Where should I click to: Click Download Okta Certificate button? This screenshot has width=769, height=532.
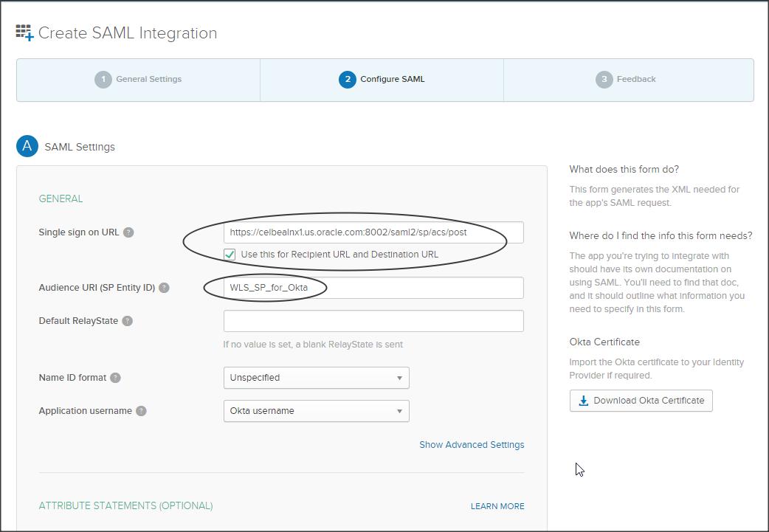[641, 401]
